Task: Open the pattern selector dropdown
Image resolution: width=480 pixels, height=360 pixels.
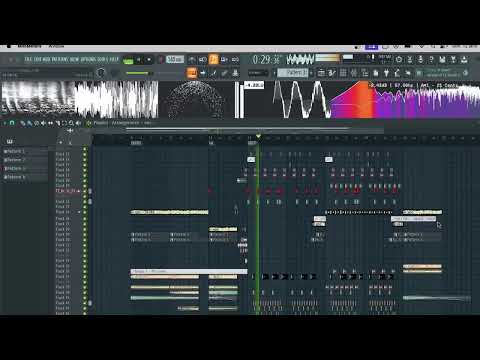Action: (x=293, y=73)
